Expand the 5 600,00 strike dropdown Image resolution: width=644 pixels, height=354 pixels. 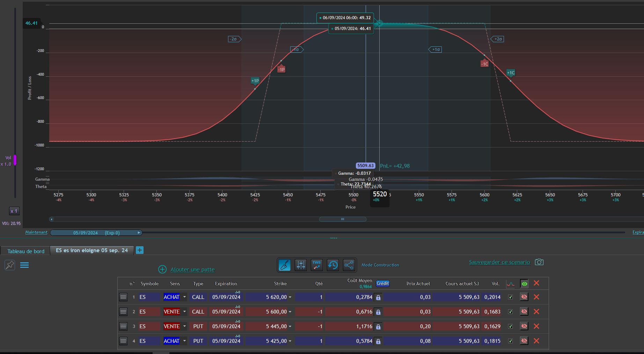(x=290, y=312)
